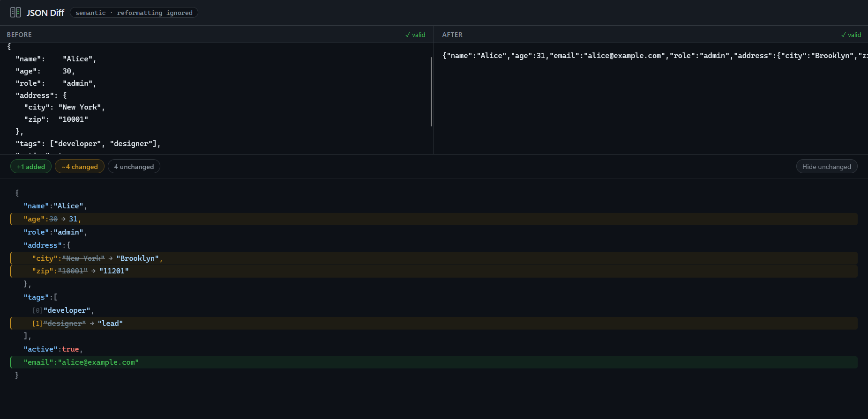Click the BEFORE pane scrollbar
The height and width of the screenshot is (419, 868).
(x=431, y=92)
